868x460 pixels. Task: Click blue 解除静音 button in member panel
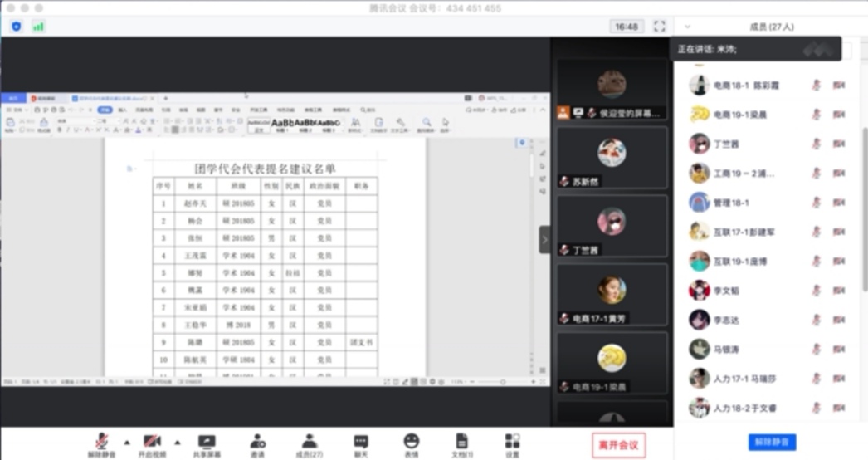click(773, 442)
